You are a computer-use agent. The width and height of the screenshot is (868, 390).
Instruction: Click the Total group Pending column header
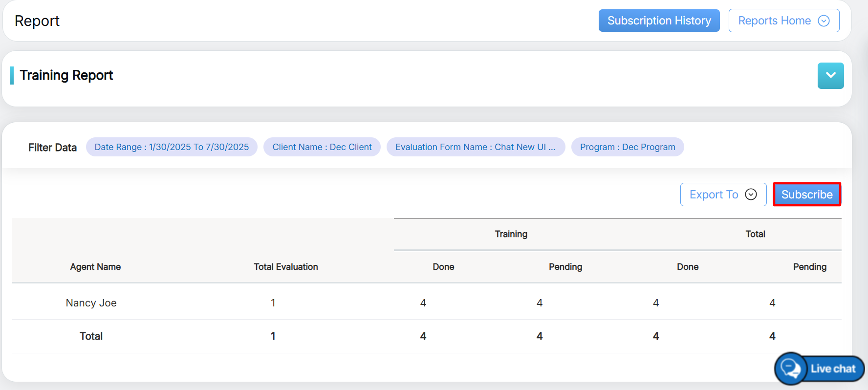(x=809, y=267)
